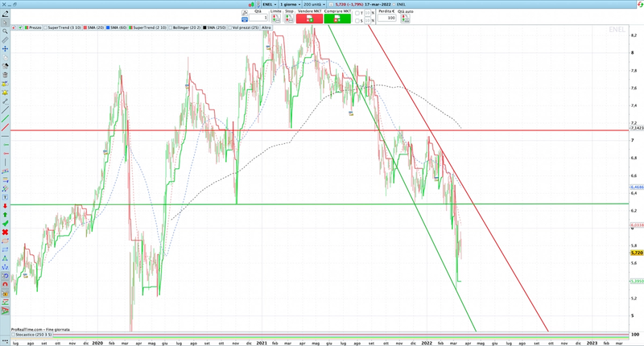Select the red X cross marker
Viewport: 644px width, 346px height.
point(5,233)
